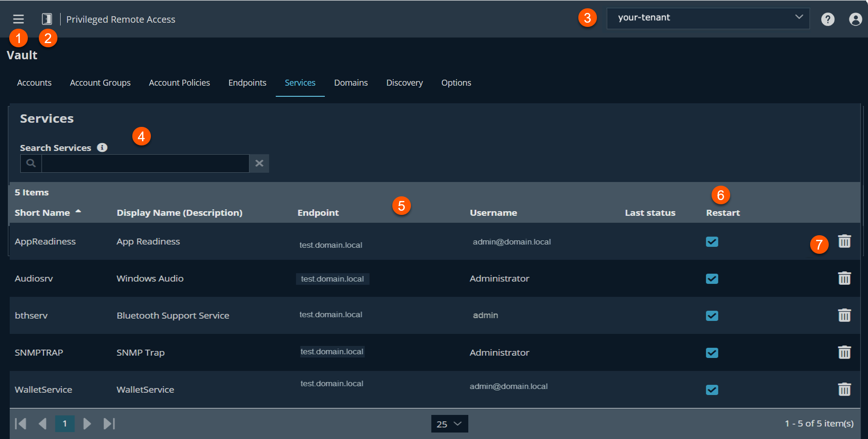Screen dimensions: 868x439
Task: Open the hamburger main menu
Action: 19,19
